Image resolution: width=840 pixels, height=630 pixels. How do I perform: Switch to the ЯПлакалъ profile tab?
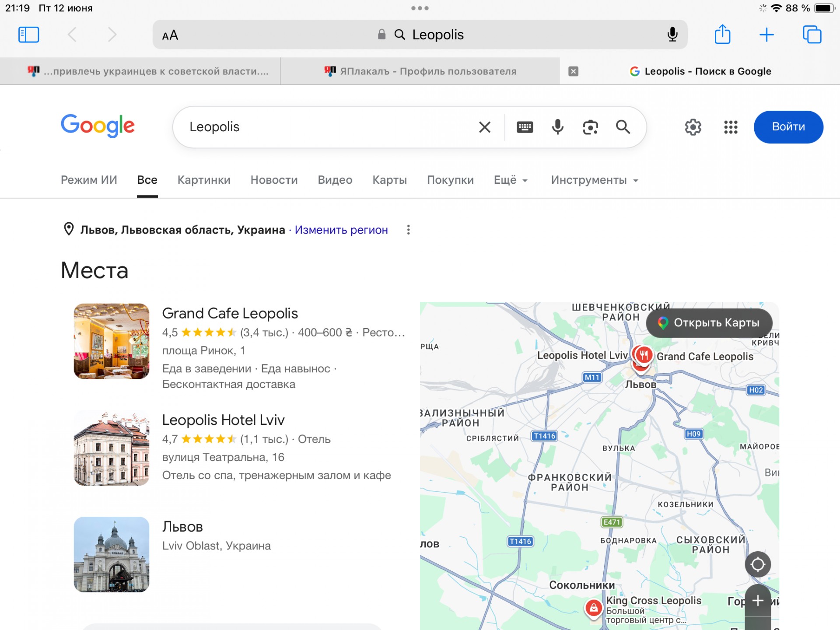420,71
